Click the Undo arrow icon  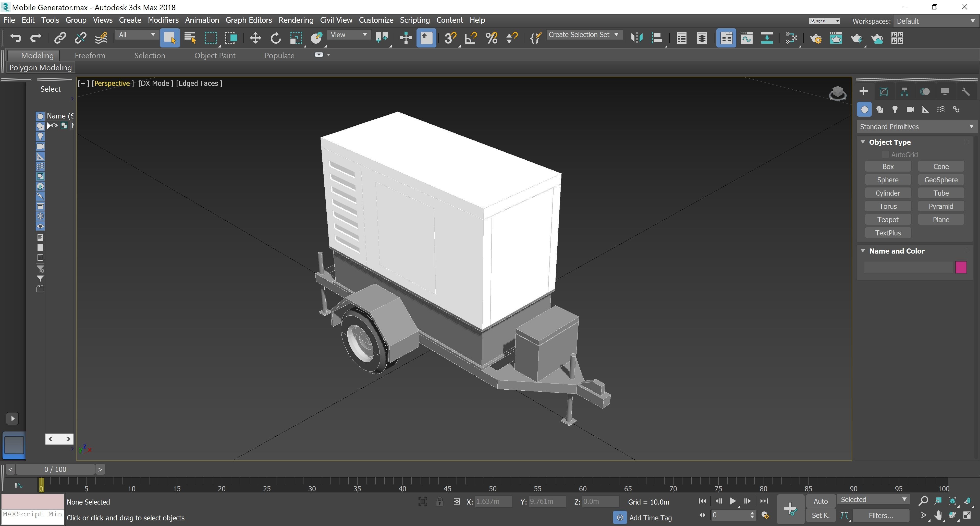pos(16,38)
